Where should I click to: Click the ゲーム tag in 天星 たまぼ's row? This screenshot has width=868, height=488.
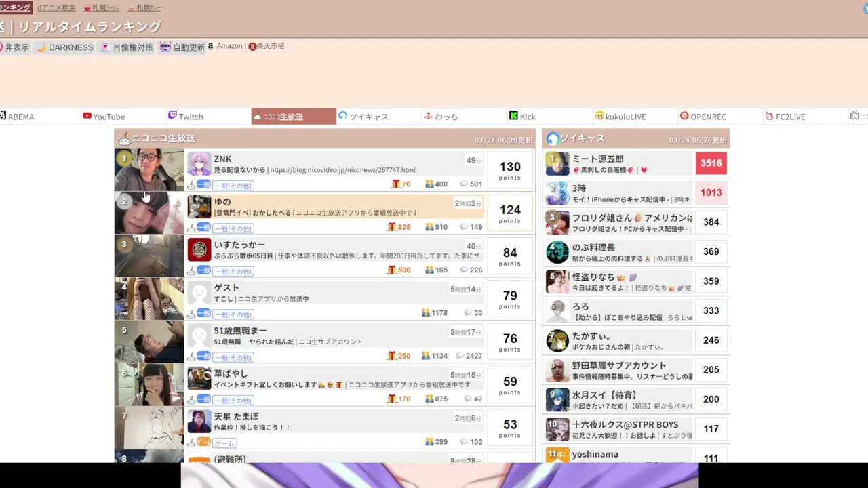pos(224,443)
